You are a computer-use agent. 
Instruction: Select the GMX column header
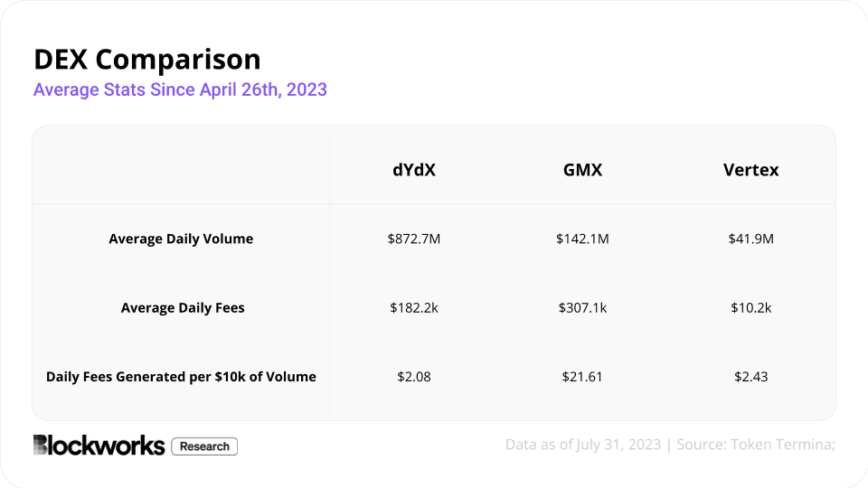click(x=582, y=170)
